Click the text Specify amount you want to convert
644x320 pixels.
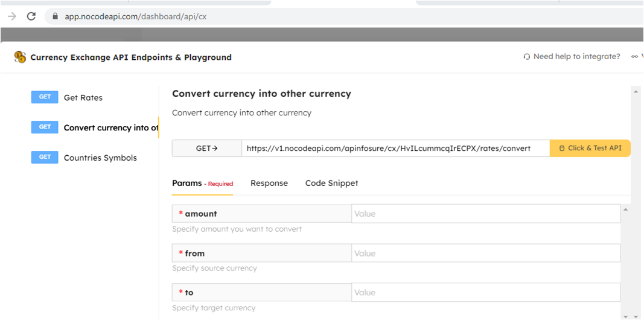click(237, 229)
